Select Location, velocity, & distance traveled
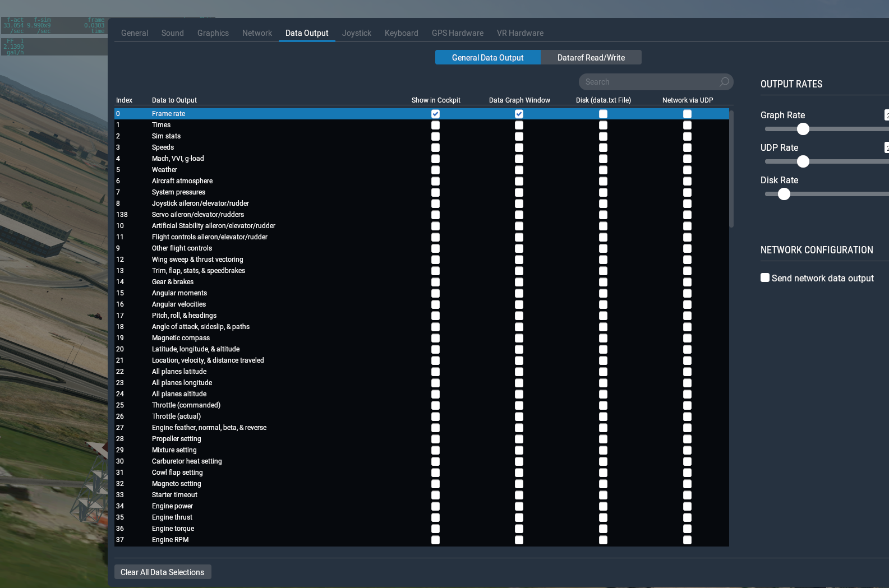The image size is (889, 588). (x=422, y=360)
